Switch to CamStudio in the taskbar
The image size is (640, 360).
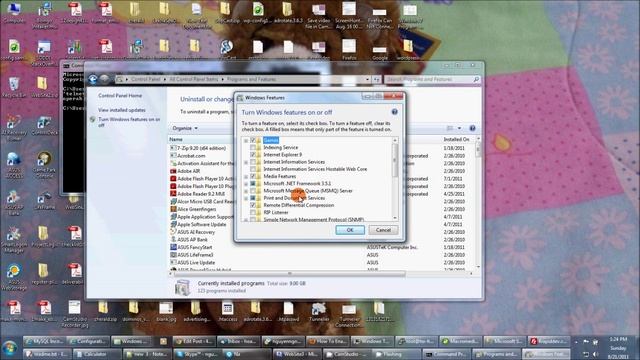[x=347, y=354]
